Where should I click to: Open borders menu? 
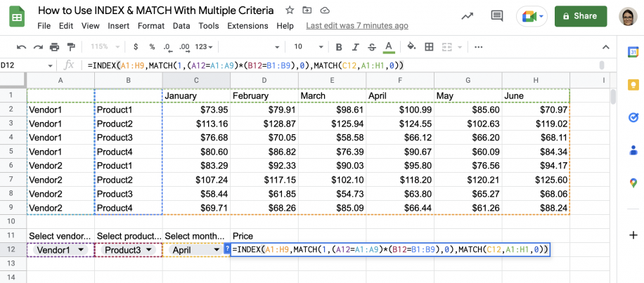pyautogui.click(x=429, y=47)
